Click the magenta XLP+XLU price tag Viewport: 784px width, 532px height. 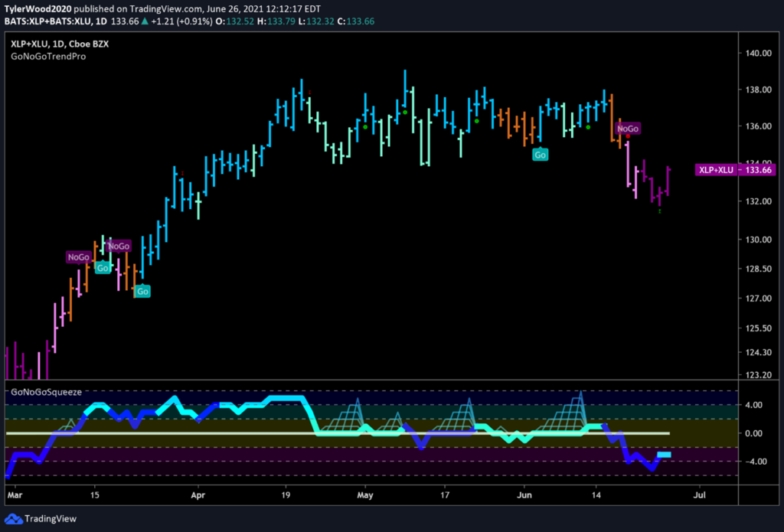pos(716,170)
